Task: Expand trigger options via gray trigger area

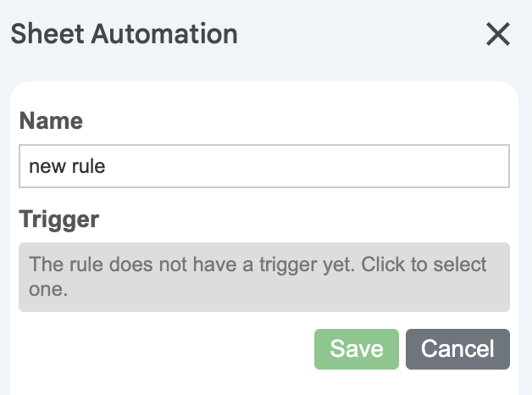Action: point(263,277)
